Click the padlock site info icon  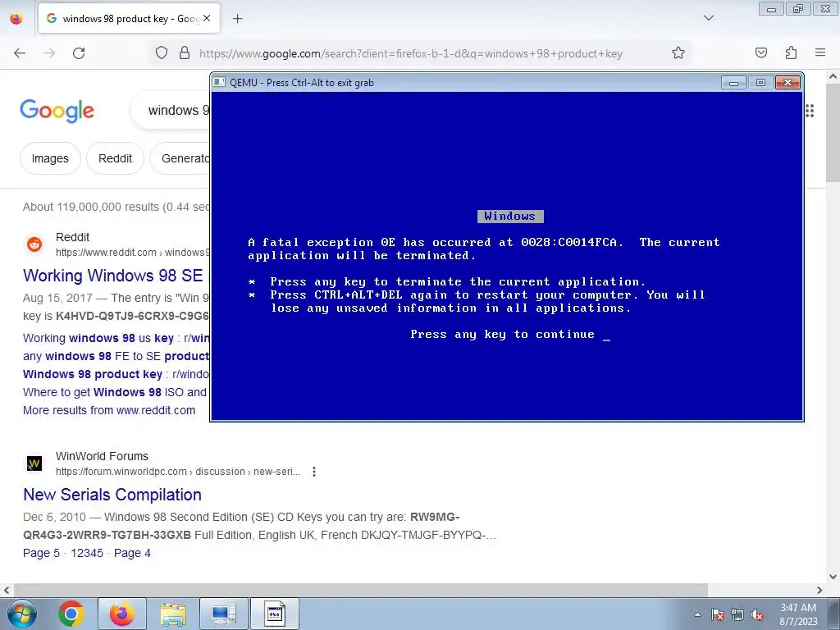coord(185,53)
